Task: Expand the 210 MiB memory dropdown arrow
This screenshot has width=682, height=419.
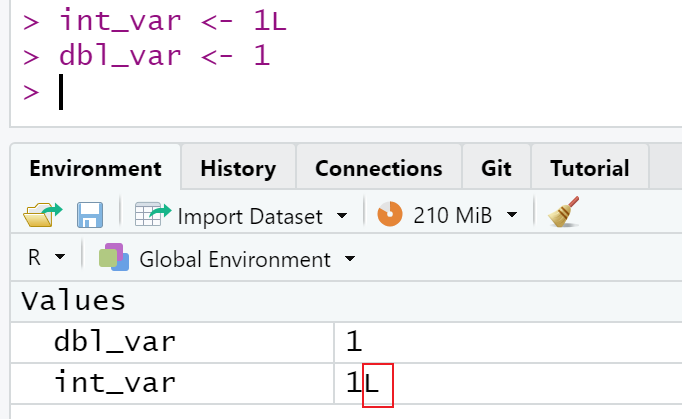Action: click(512, 215)
